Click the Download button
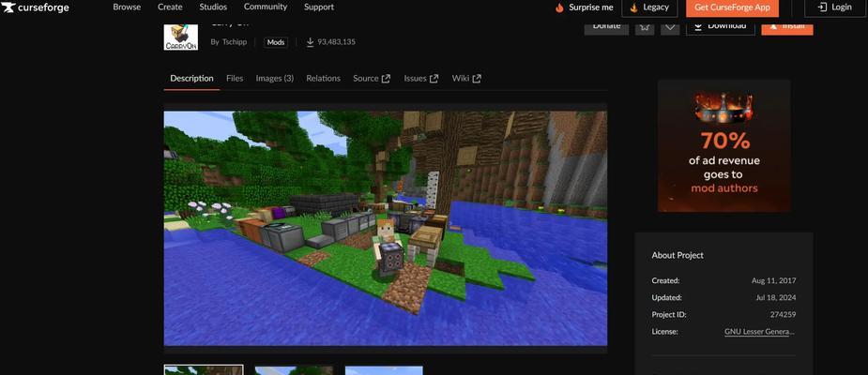 720,27
